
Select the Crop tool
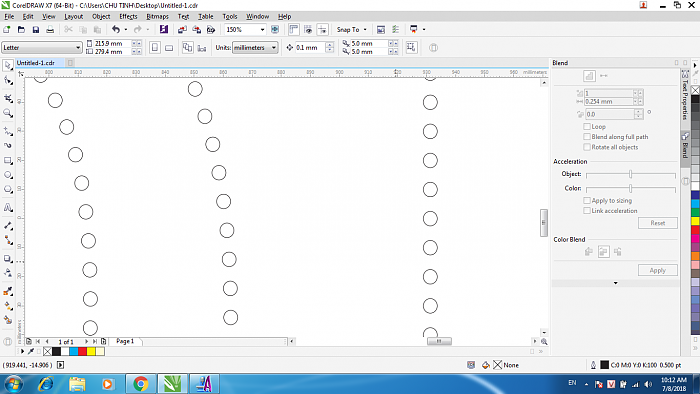pos(8,98)
